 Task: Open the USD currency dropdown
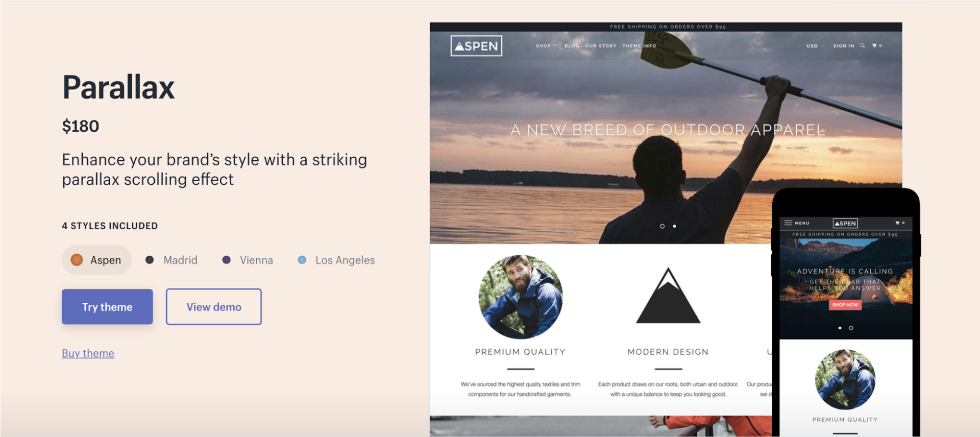point(815,46)
